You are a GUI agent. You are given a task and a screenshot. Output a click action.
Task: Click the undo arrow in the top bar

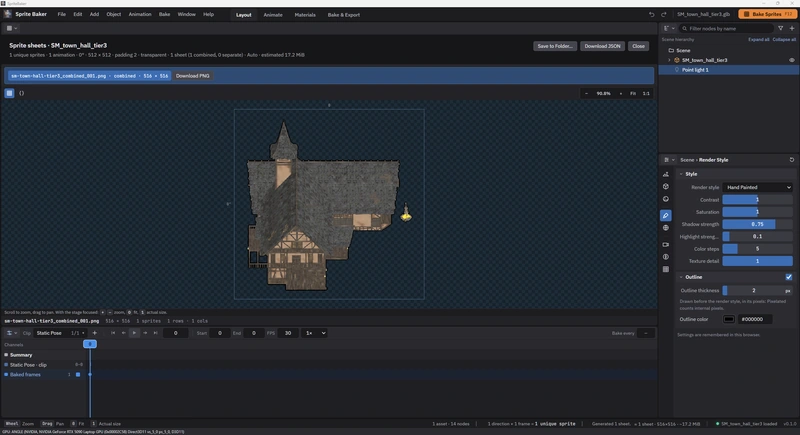pyautogui.click(x=652, y=14)
